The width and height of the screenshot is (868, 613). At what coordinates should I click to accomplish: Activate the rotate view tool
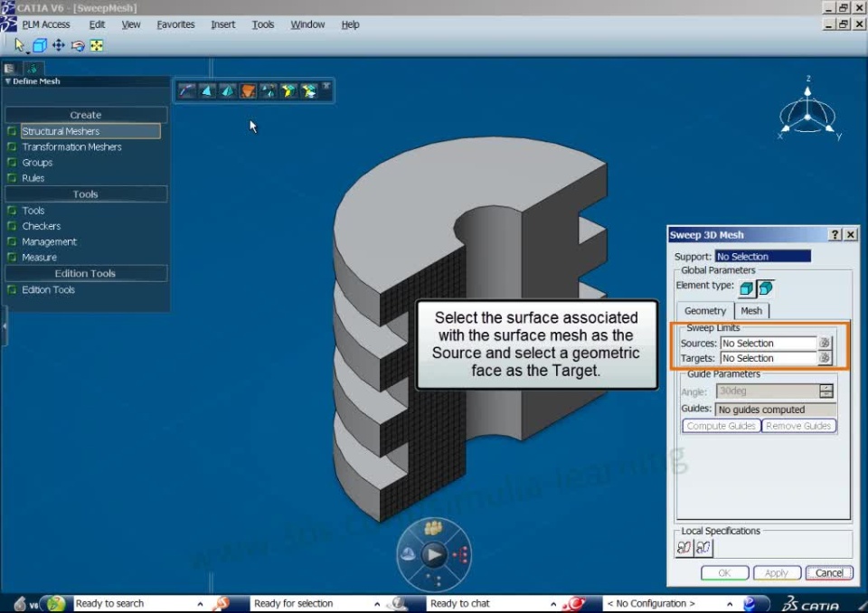click(78, 45)
